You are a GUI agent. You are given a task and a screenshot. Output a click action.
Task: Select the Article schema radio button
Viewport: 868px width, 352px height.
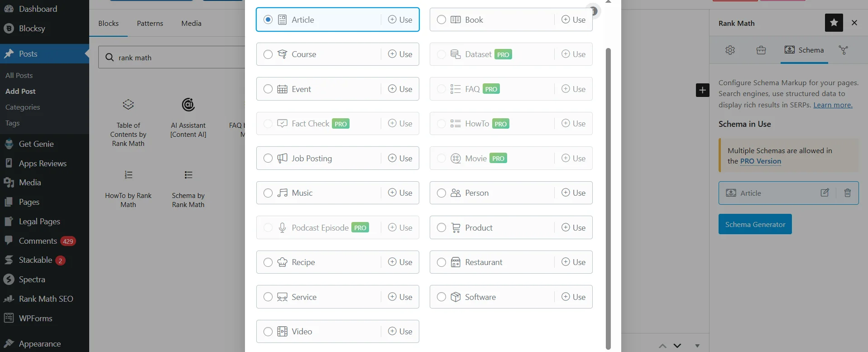point(268,19)
